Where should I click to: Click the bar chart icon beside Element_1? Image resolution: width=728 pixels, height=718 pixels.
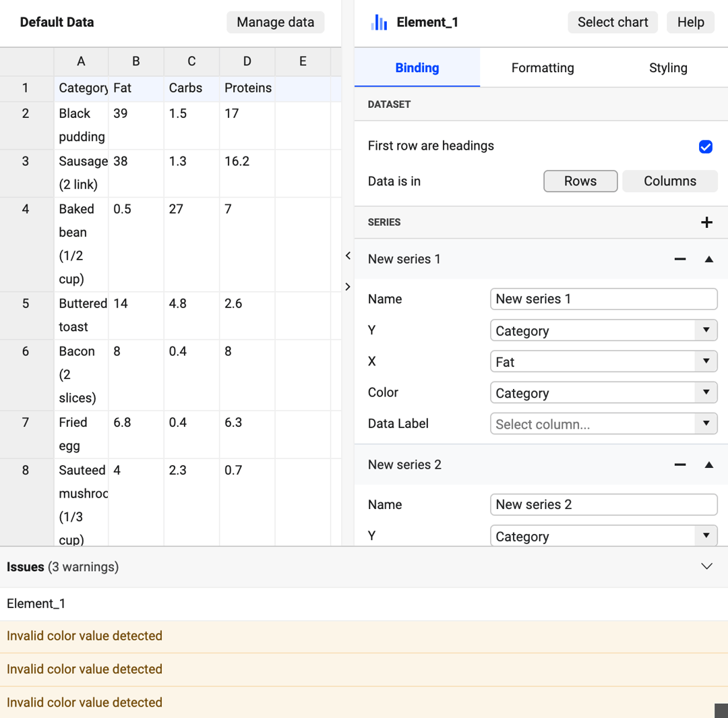pos(379,22)
